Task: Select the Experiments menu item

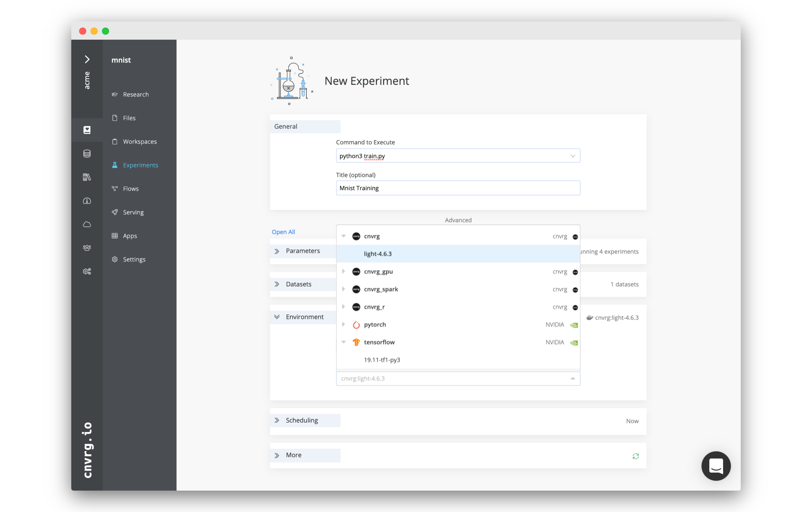Action: pyautogui.click(x=140, y=165)
